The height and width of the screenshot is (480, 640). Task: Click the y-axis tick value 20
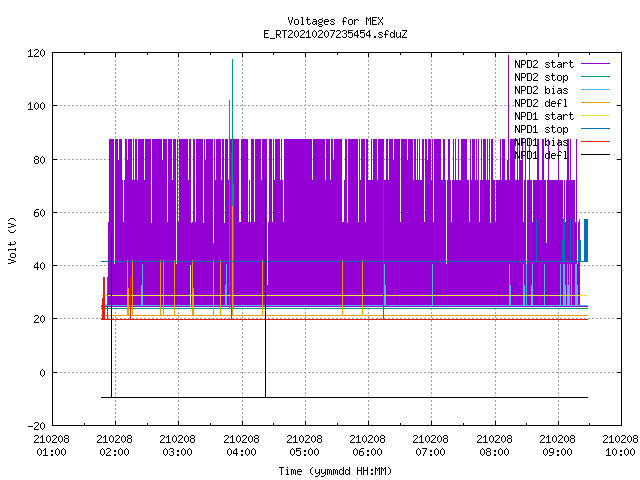pos(39,319)
